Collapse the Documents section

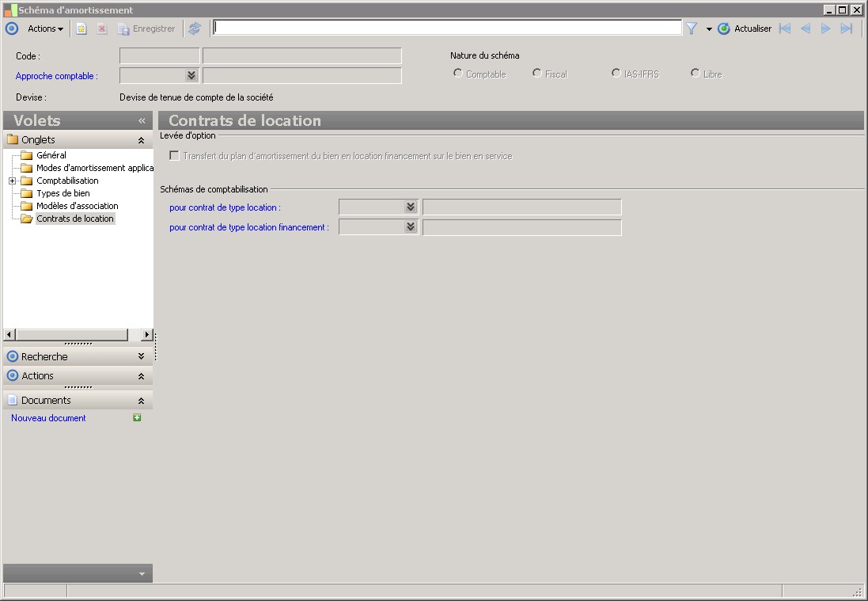(141, 401)
